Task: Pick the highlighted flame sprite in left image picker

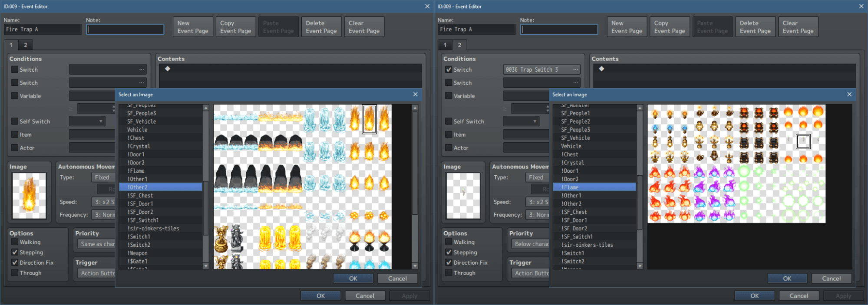Action: click(369, 119)
